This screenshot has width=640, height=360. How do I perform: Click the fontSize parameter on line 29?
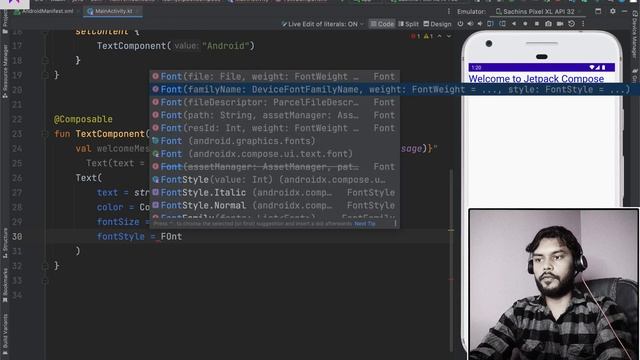click(x=118, y=222)
